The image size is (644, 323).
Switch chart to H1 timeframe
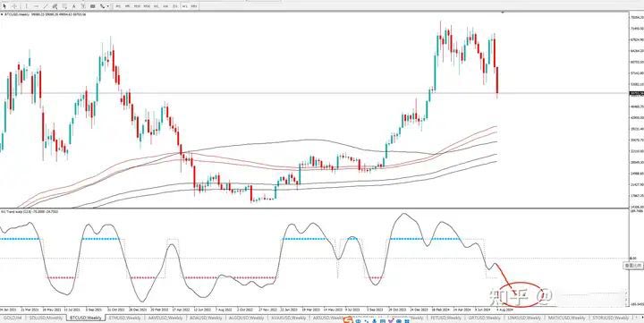pos(156,6)
